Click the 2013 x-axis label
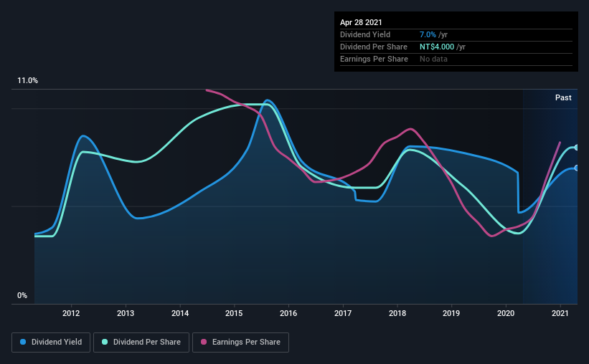The height and width of the screenshot is (364, 589). (126, 313)
